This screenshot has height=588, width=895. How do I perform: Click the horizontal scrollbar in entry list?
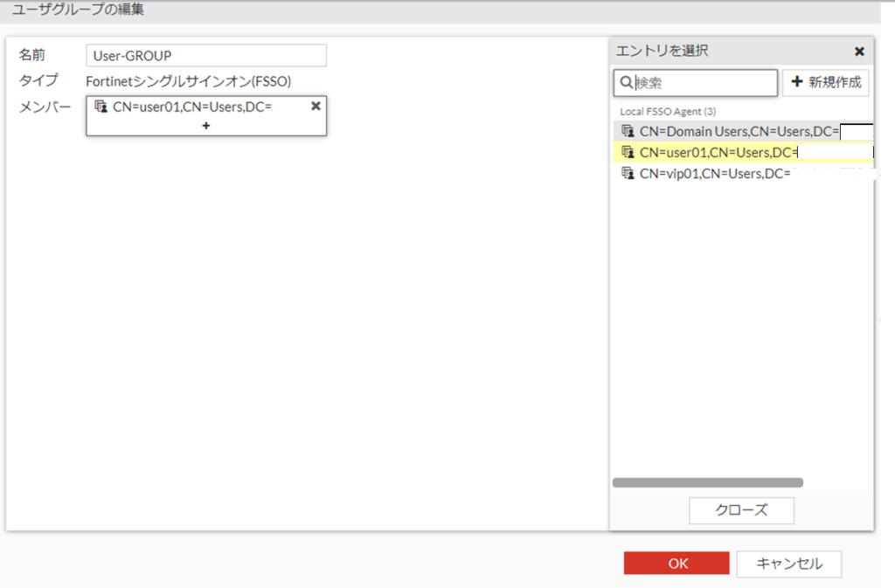pos(707,482)
